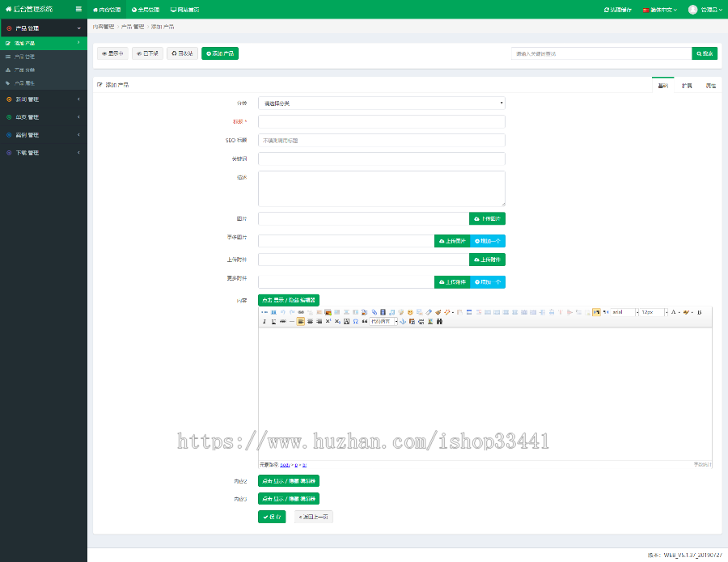Viewport: 728px width, 562px height.
Task: Click the italic I icon in editor
Action: (265, 322)
